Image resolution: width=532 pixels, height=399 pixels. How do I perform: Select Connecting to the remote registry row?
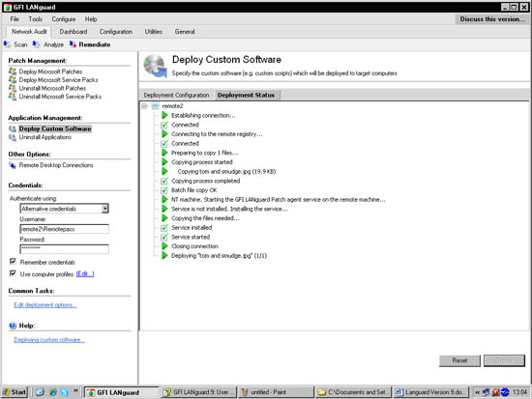[217, 134]
